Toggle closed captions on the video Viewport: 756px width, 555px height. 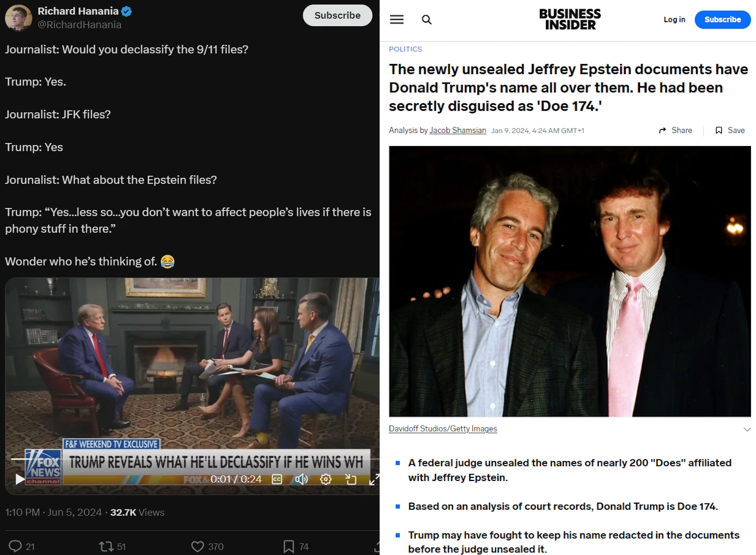coord(277,479)
